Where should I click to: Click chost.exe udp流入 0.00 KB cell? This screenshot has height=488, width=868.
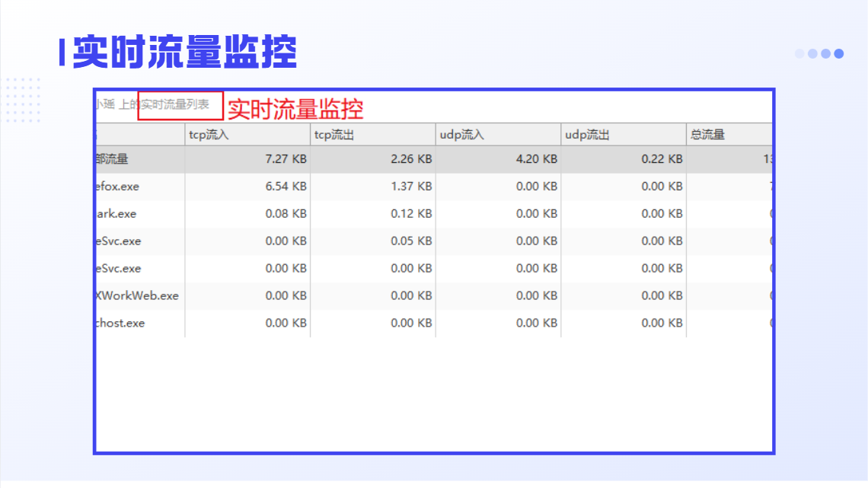click(498, 323)
